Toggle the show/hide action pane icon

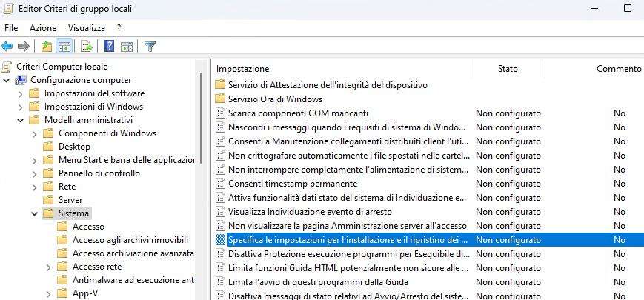(x=126, y=46)
